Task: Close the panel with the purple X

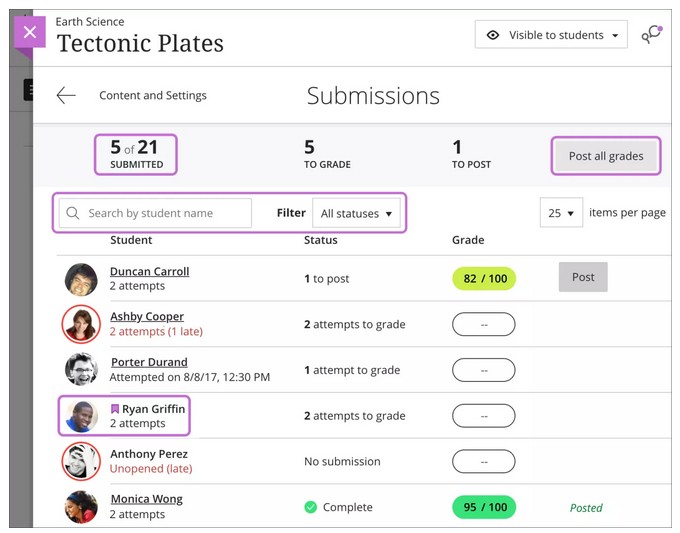Action: pos(30,32)
